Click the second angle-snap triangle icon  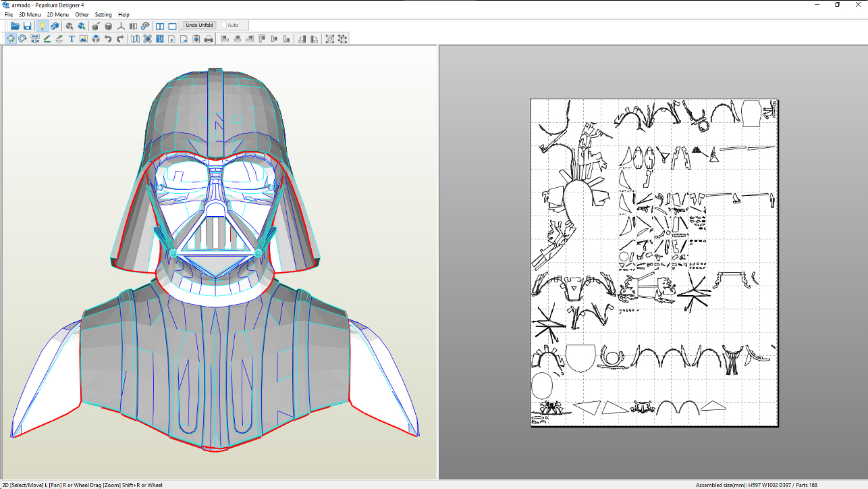314,38
